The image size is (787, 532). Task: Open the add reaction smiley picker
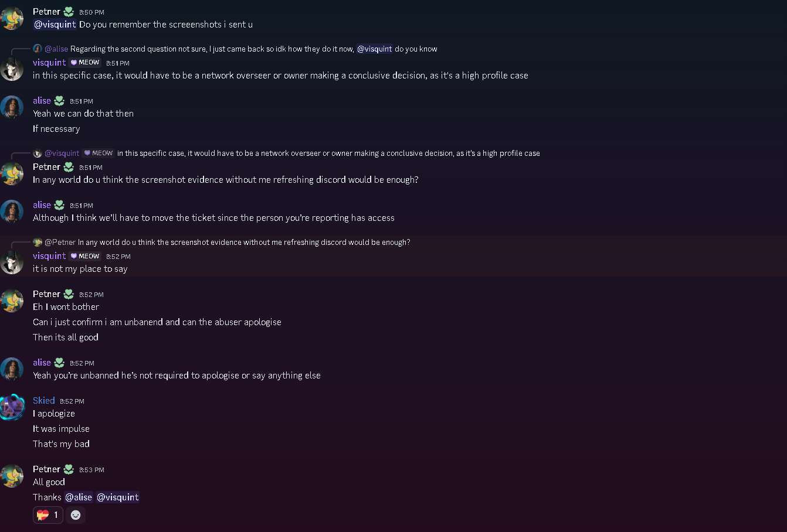pyautogui.click(x=76, y=515)
